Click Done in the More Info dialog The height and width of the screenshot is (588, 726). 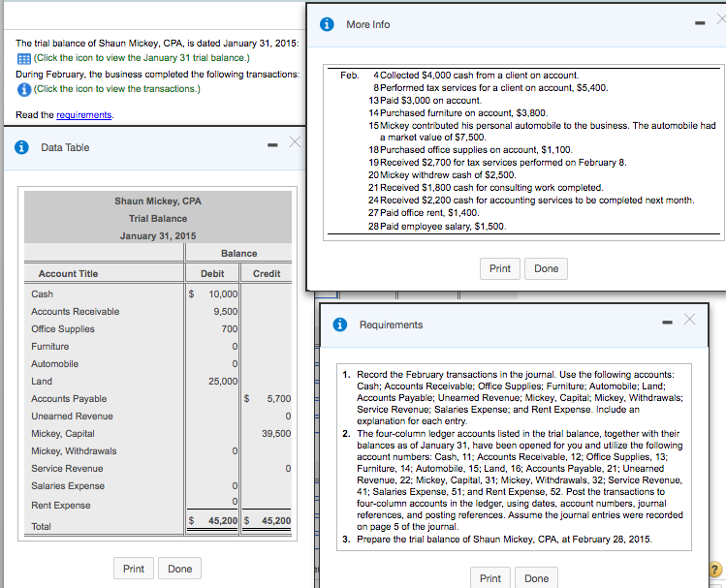tap(547, 268)
